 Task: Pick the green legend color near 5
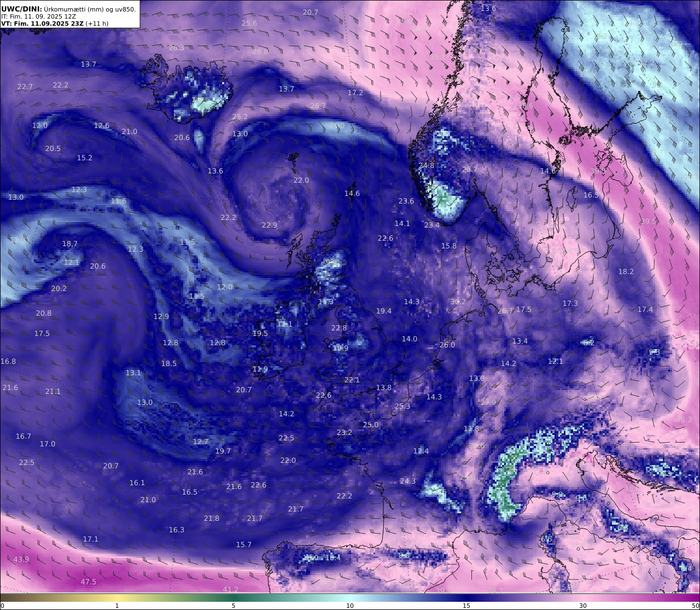[234, 597]
